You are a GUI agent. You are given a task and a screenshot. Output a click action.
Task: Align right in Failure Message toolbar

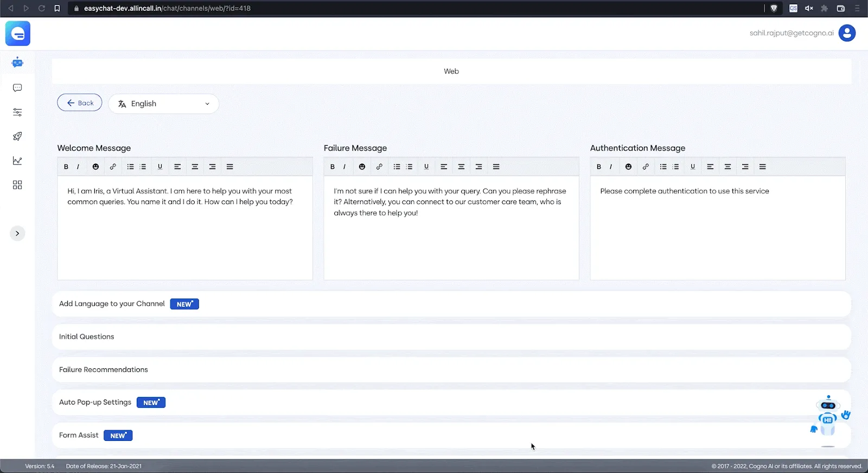coord(478,167)
